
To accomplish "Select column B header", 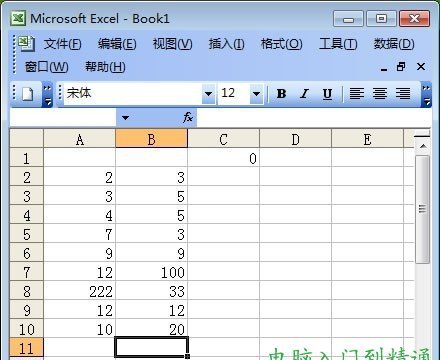I will point(151,139).
